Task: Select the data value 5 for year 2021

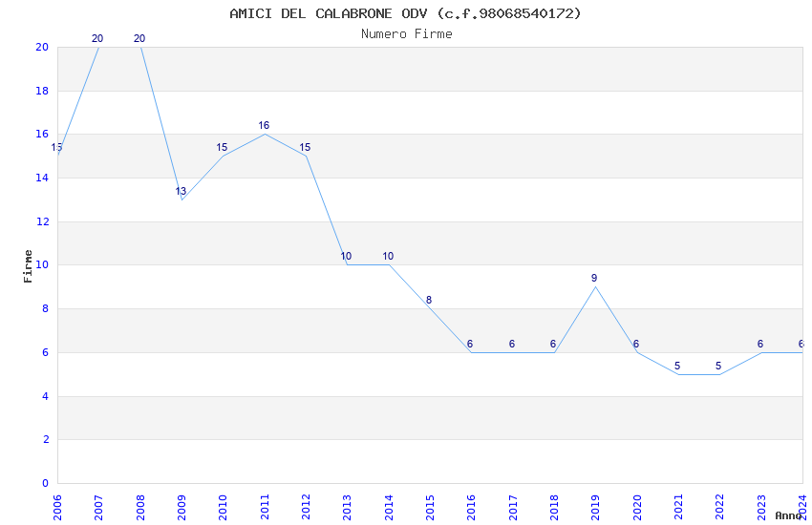Action: point(677,367)
